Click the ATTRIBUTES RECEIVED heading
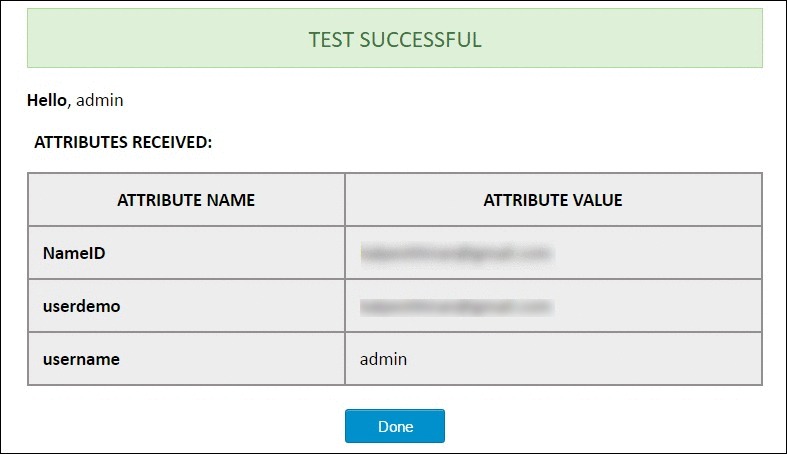 point(123,142)
